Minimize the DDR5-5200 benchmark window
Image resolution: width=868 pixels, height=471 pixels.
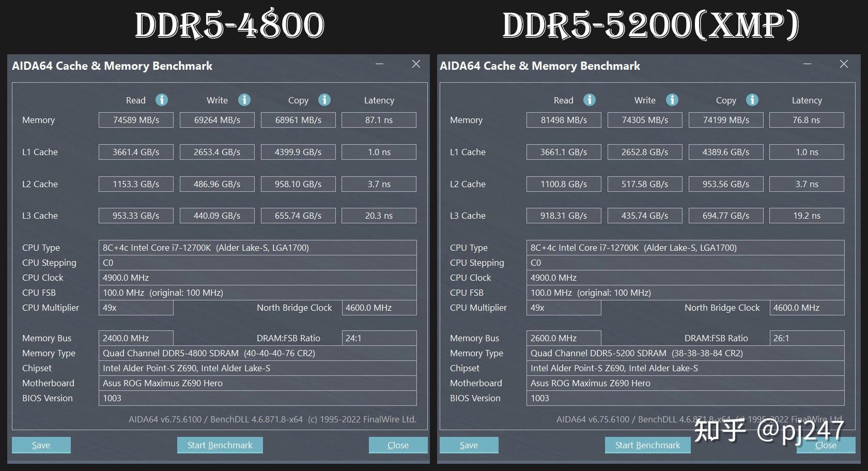(809, 64)
